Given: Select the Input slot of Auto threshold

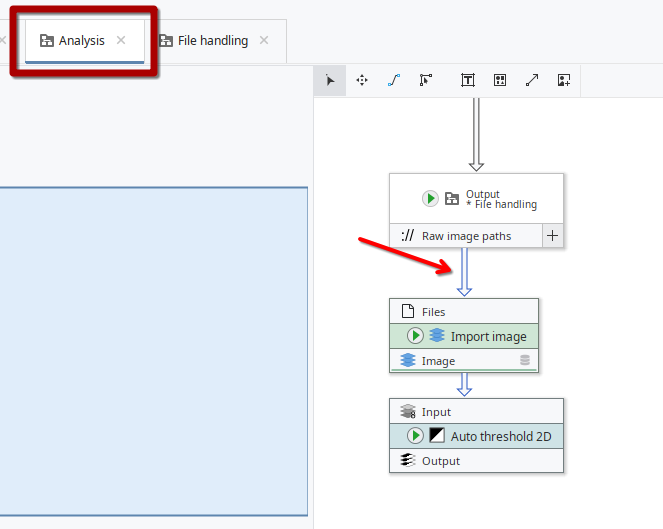Looking at the screenshot, I should pyautogui.click(x=477, y=411).
